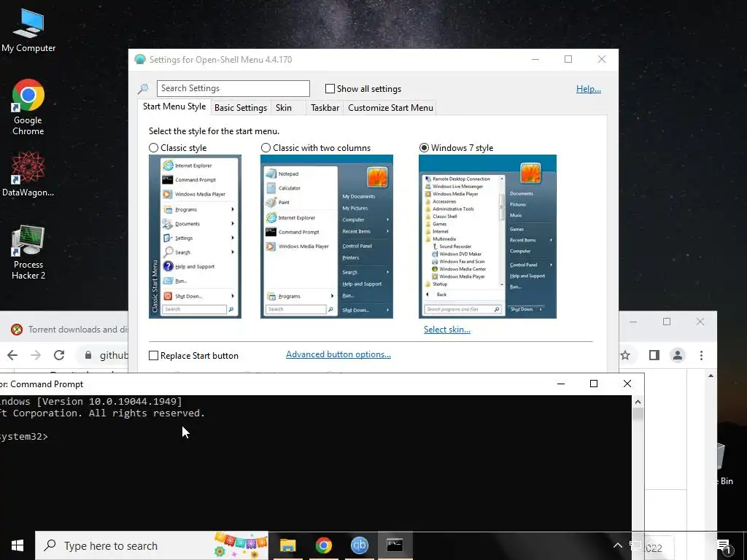Open qBittorrent from the taskbar
The height and width of the screenshot is (560, 747).
pos(359,545)
